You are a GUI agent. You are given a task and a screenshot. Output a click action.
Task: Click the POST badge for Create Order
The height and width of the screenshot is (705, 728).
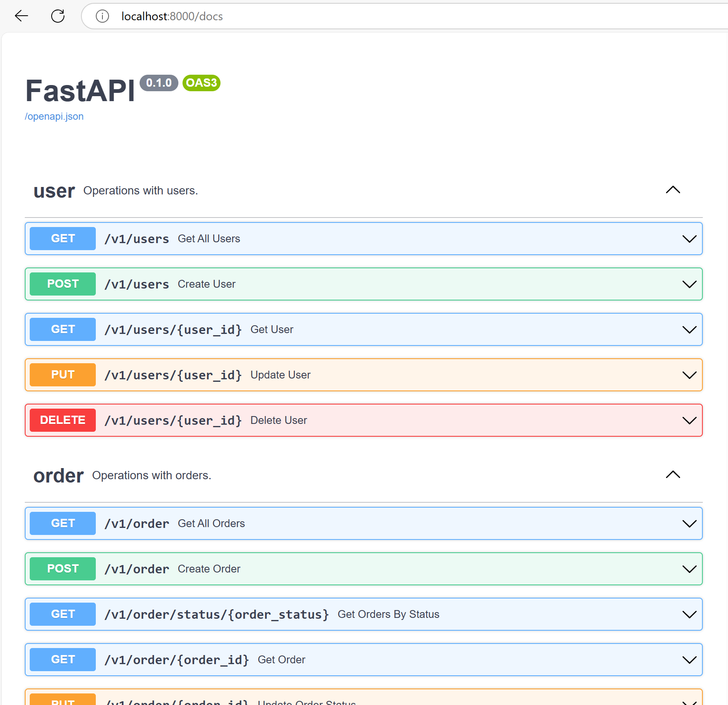(x=63, y=569)
